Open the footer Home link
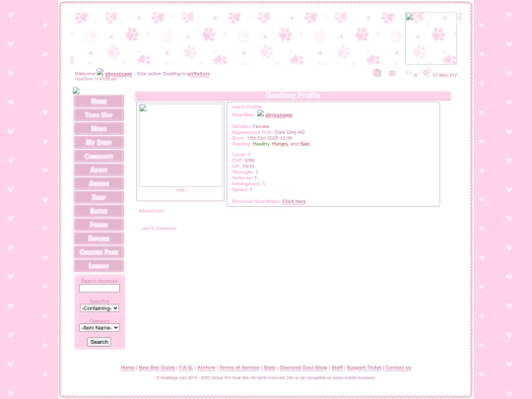The height and width of the screenshot is (399, 532). pos(127,367)
